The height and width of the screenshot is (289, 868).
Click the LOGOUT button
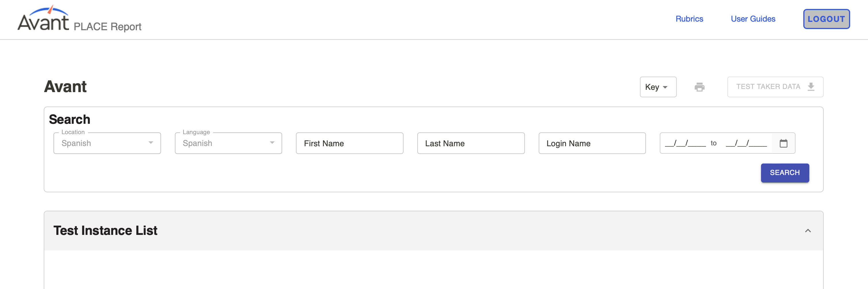[826, 19]
